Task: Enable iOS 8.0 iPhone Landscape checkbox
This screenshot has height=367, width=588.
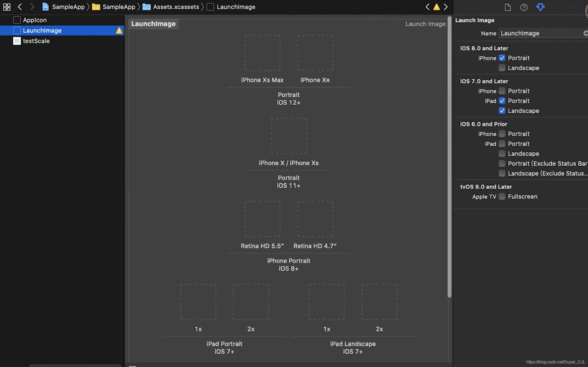Action: click(x=502, y=68)
